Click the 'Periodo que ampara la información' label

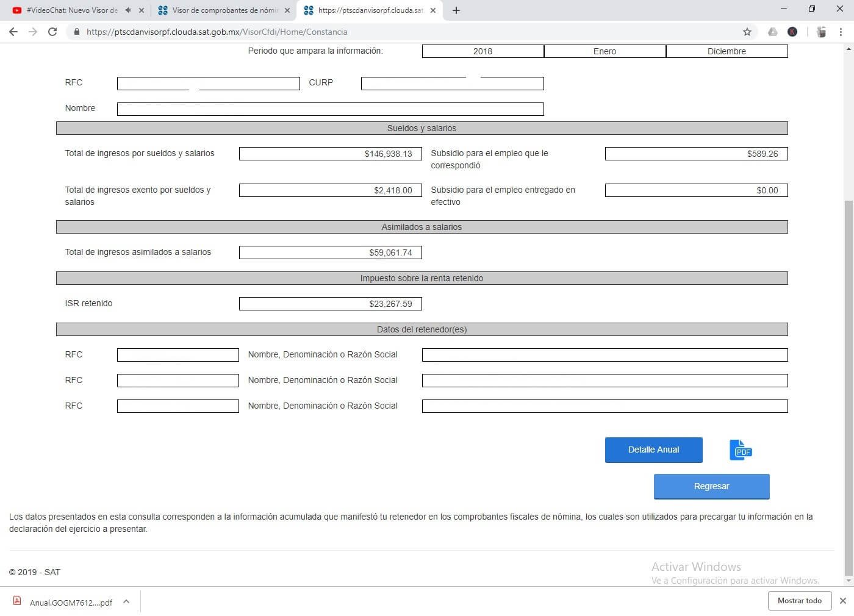pos(315,51)
